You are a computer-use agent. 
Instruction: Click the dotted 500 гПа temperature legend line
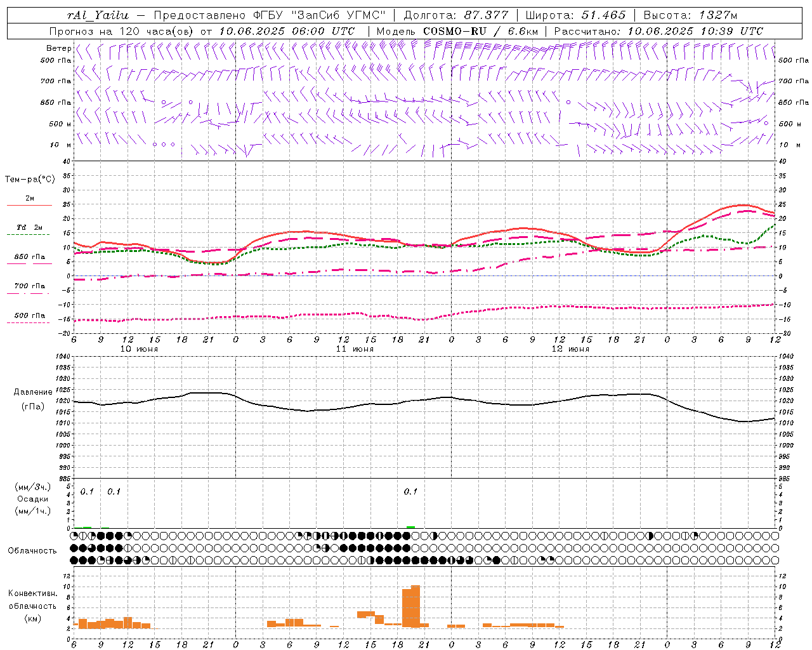pos(29,322)
